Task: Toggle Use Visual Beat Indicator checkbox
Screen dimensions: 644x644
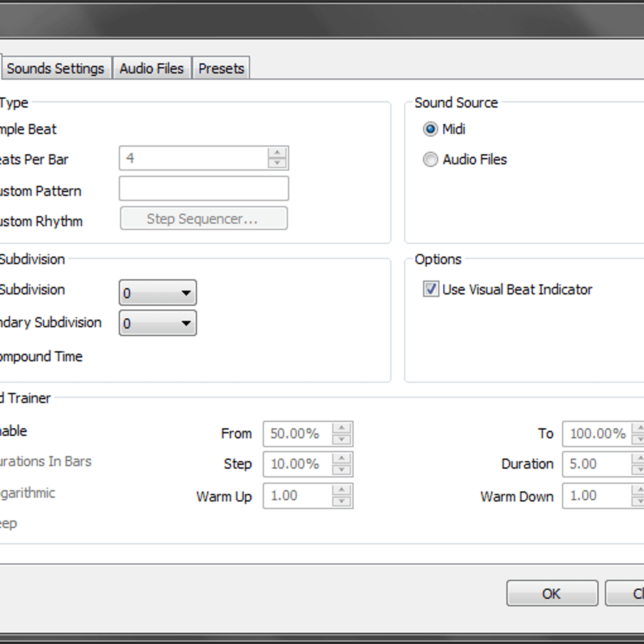Action: [x=508, y=289]
